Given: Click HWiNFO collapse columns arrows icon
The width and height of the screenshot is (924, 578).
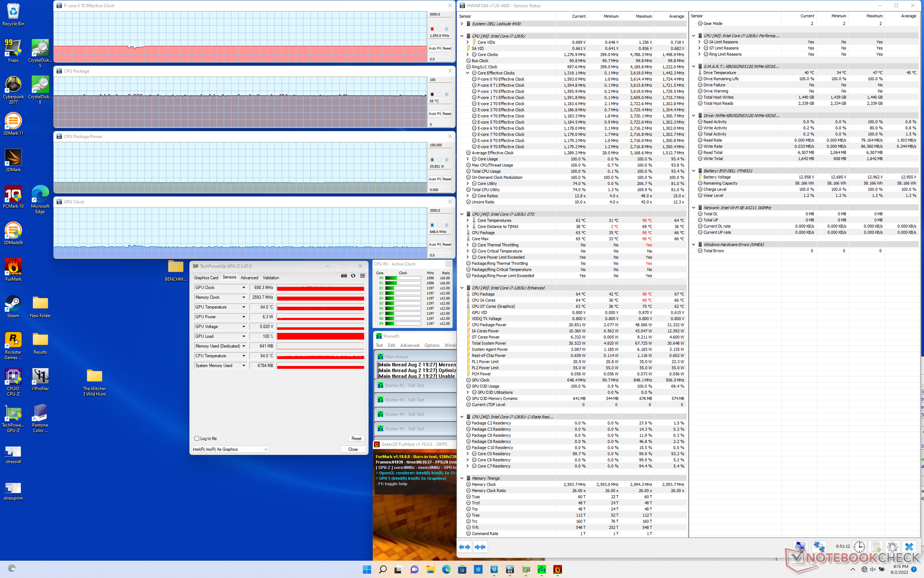Looking at the screenshot, I should 480,547.
